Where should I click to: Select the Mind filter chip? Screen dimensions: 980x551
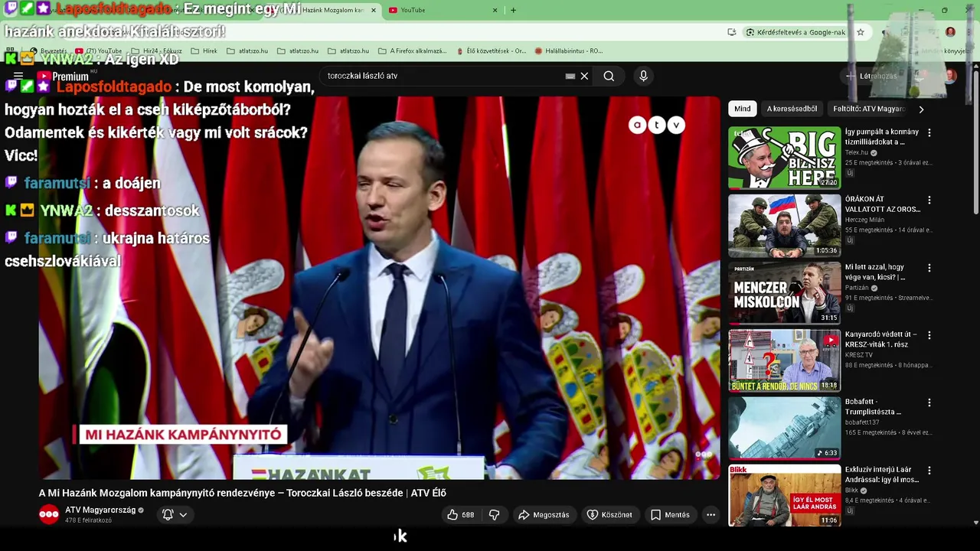tap(743, 109)
